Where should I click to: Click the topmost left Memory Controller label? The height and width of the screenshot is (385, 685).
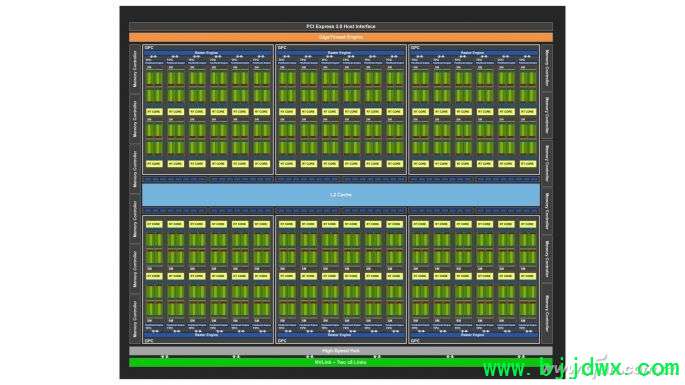135,69
